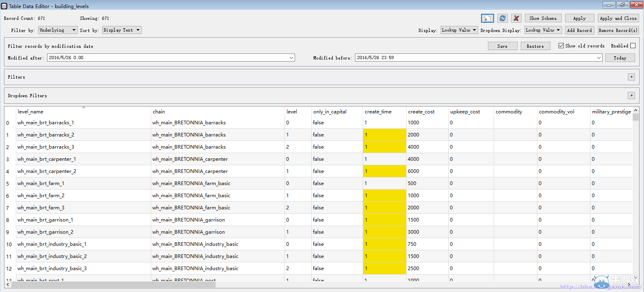The image size is (644, 292).
Task: Toggle Show old records checkbox
Action: coord(561,46)
